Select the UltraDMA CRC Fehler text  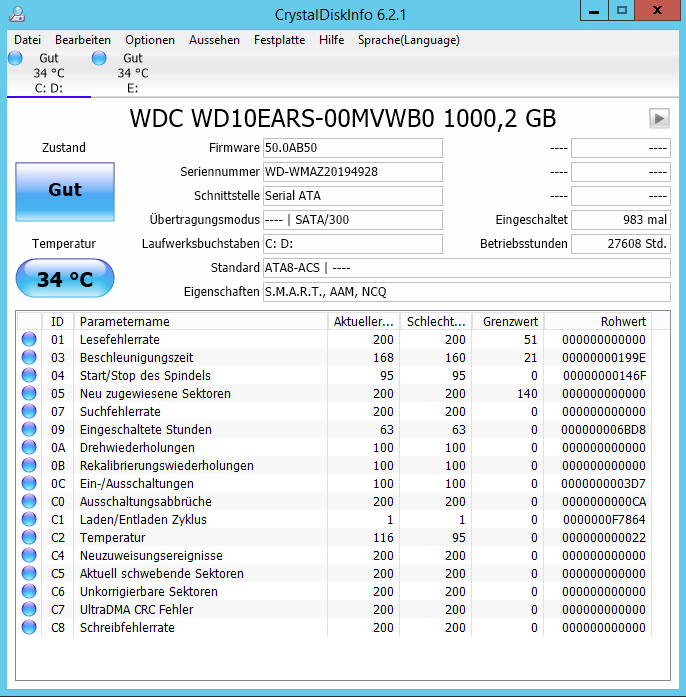136,610
